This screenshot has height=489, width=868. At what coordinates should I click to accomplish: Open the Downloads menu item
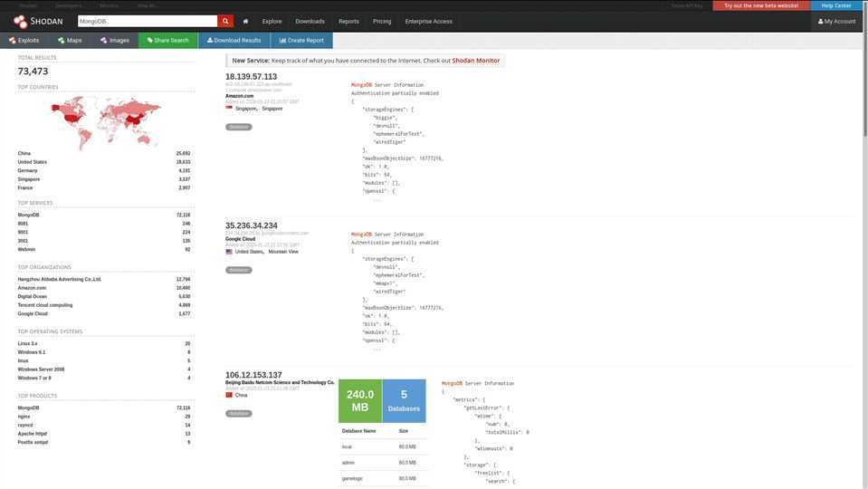(310, 21)
